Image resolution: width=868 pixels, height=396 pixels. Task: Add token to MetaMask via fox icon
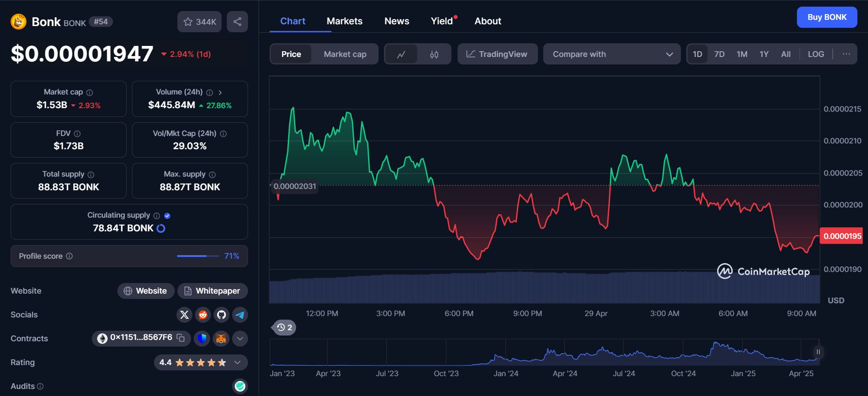221,339
